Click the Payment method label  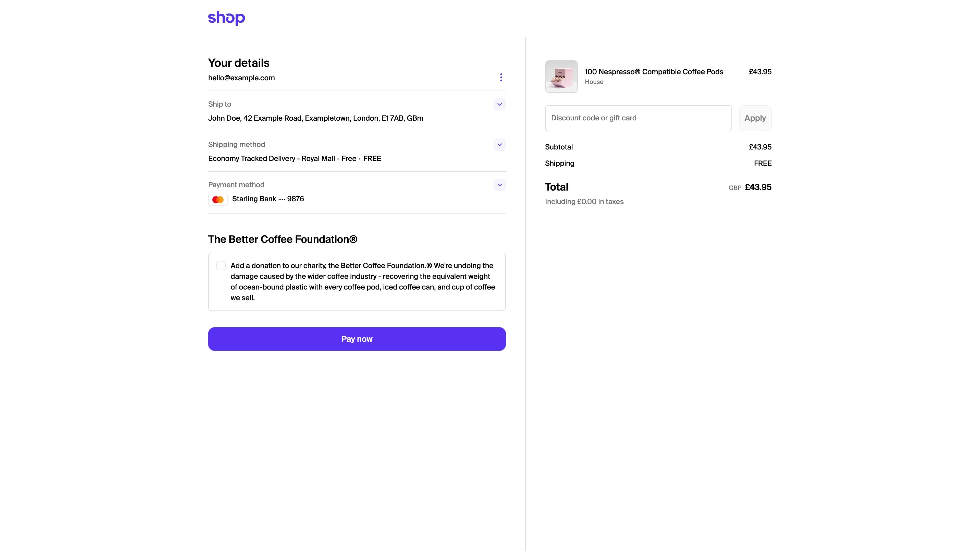(x=236, y=185)
